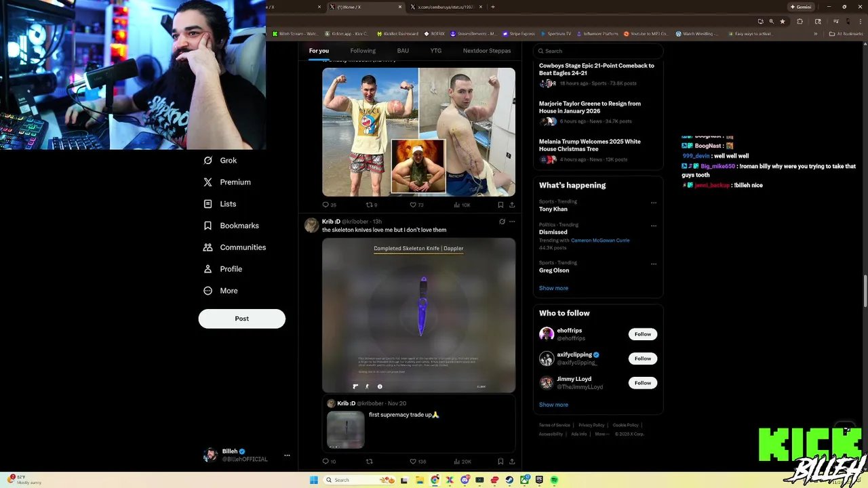Switch to x.com/cemburuya status browser tab
Image resolution: width=868 pixels, height=488 pixels.
coord(448,7)
